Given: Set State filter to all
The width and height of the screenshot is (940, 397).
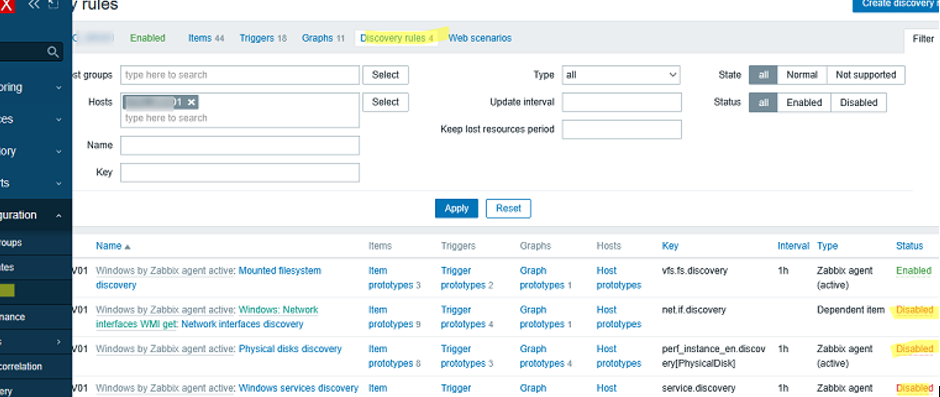Looking at the screenshot, I should pos(763,75).
